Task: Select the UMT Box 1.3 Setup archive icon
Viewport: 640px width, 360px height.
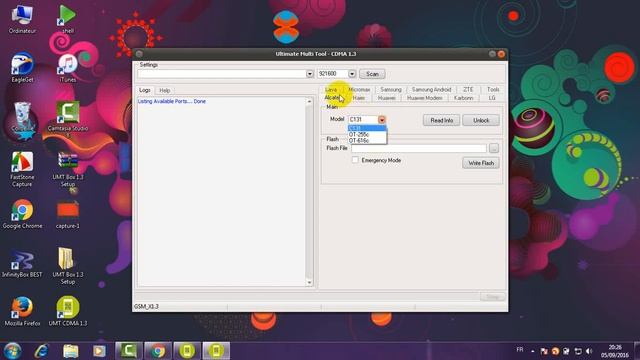Action: point(68,169)
